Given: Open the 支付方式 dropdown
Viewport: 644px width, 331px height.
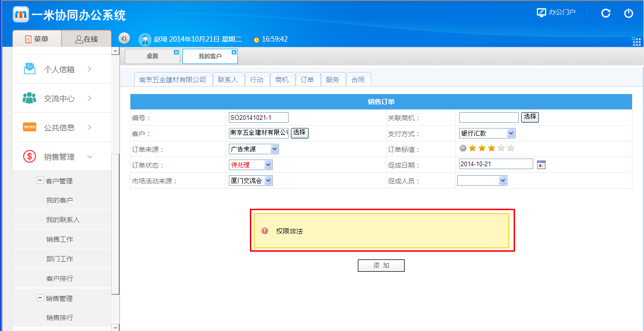Looking at the screenshot, I should 487,133.
